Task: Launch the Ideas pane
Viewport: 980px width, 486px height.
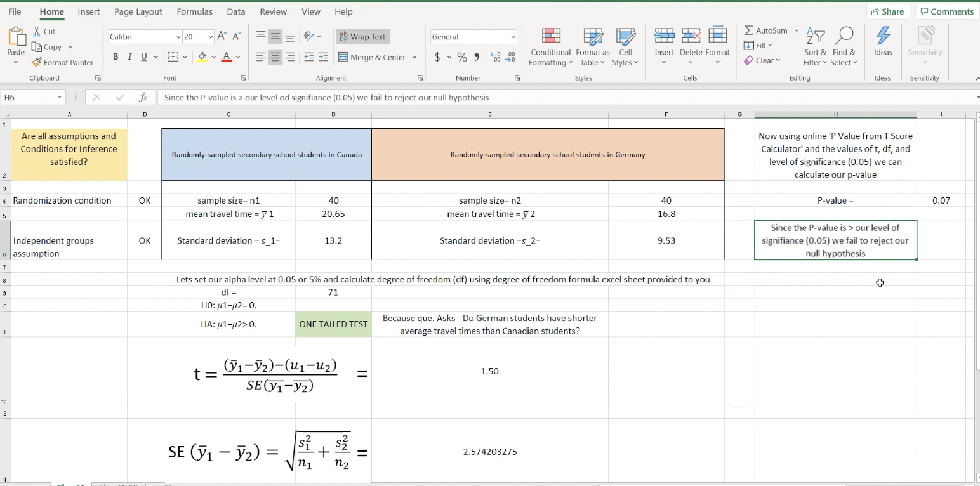Action: pos(883,44)
